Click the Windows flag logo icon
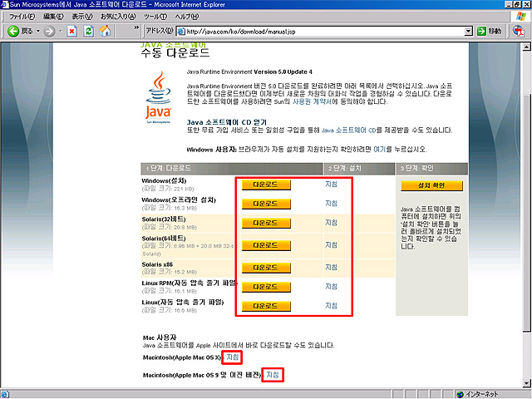Image resolution: width=532 pixels, height=399 pixels. coord(521,17)
